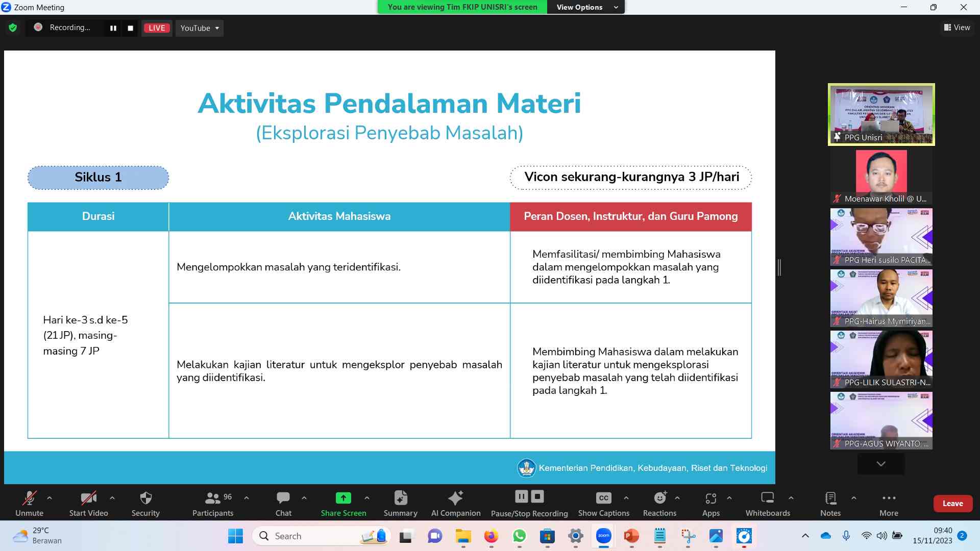Open OneDrive cloud tray icon
The image size is (980, 551).
point(825,536)
